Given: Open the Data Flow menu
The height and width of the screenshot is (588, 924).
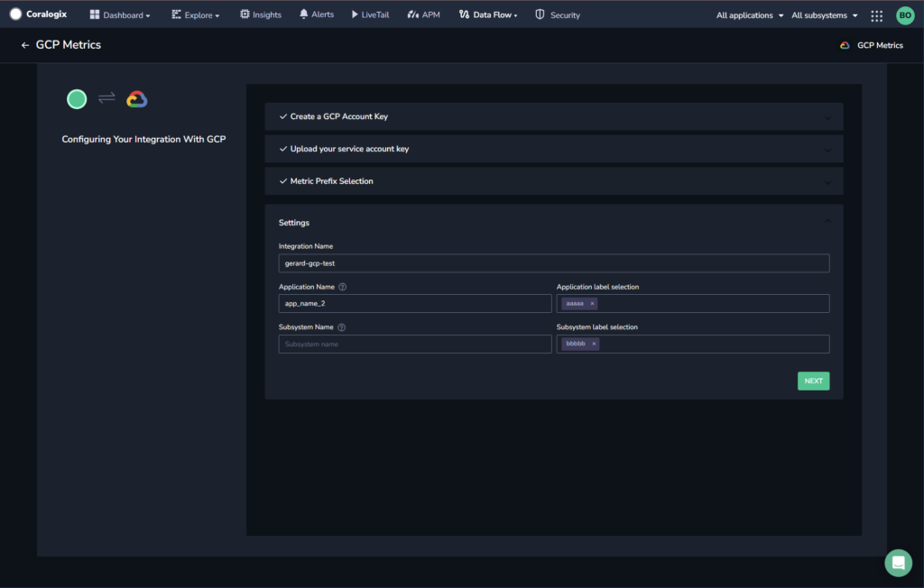Looking at the screenshot, I should 488,14.
